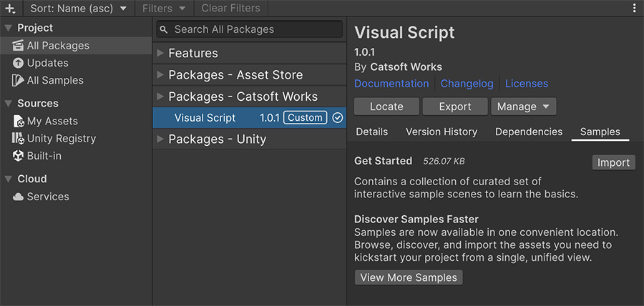Open the Manage dropdown button
The height and width of the screenshot is (306, 644).
pyautogui.click(x=524, y=107)
